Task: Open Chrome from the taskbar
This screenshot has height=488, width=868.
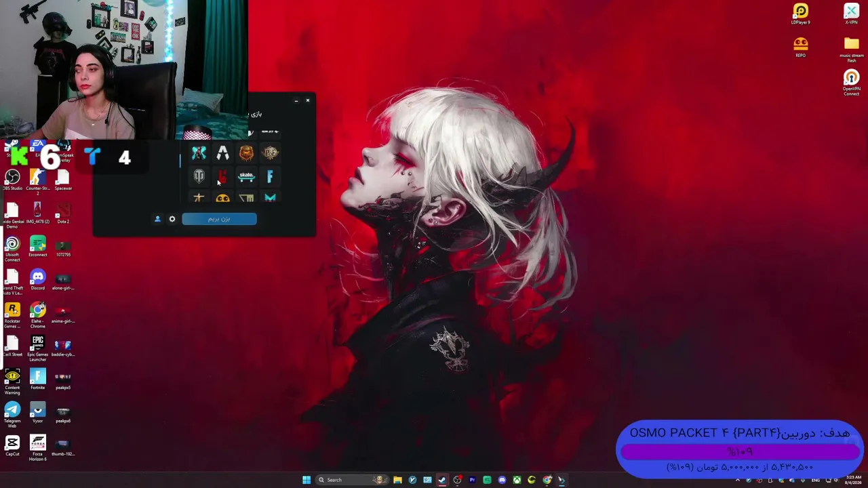Action: [547, 480]
